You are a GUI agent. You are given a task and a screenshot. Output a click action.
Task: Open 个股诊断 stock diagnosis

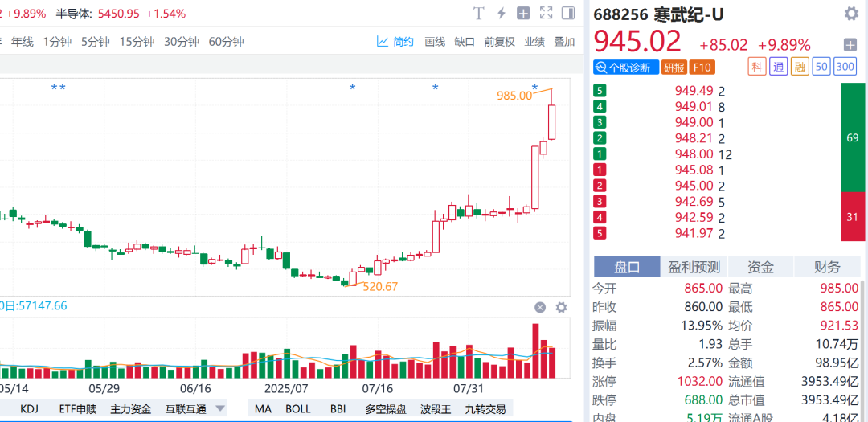626,68
